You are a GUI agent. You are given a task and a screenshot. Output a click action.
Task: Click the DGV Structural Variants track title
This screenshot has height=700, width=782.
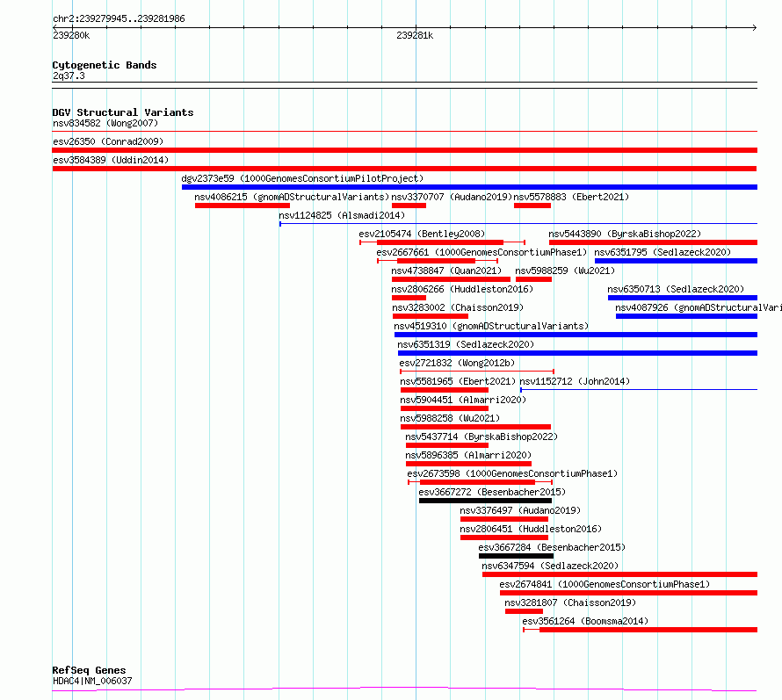pos(123,112)
